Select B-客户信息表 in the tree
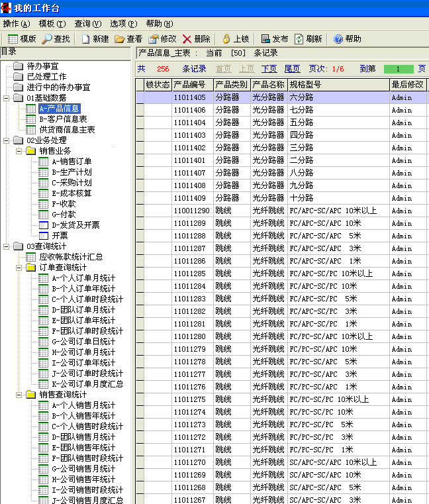 (63, 119)
